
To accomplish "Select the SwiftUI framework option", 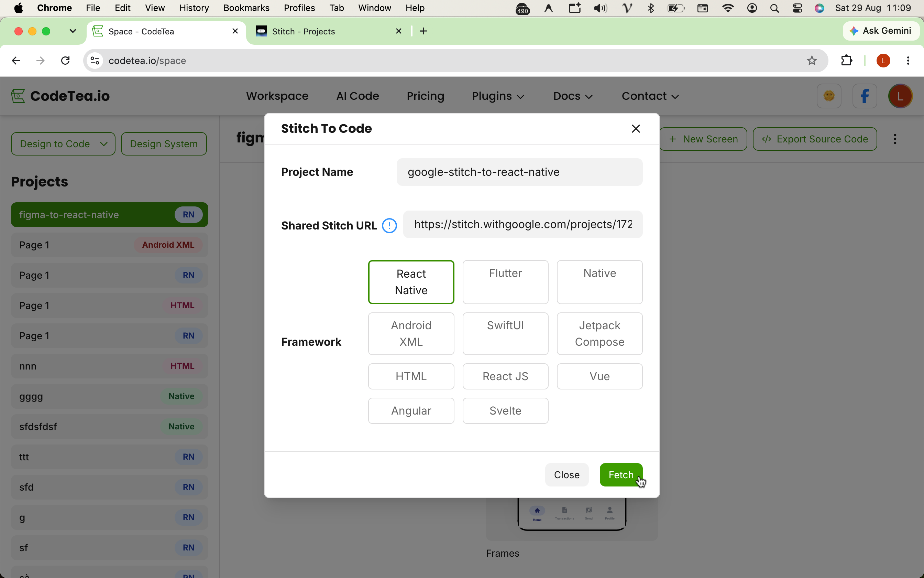I will coord(505,334).
